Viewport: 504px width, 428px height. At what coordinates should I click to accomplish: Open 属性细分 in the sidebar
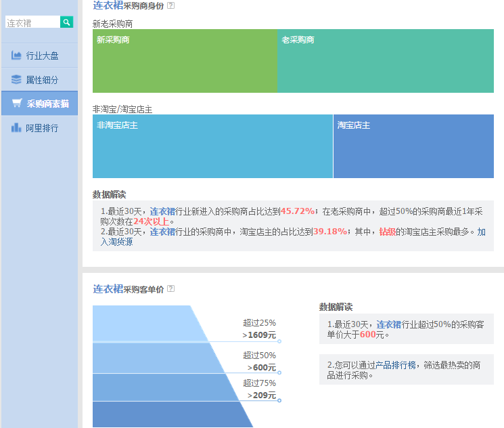point(41,80)
